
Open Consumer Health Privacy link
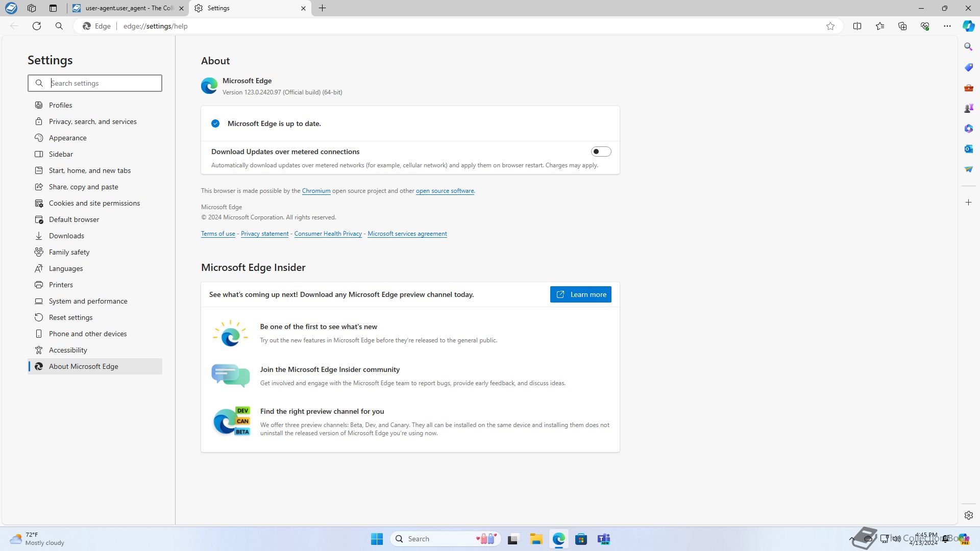tap(328, 234)
